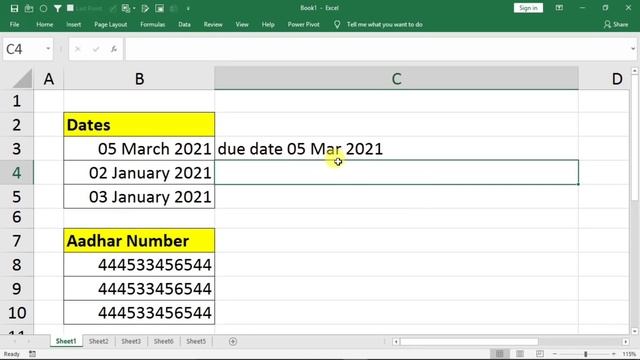Click the Insert Function fx icon

pos(114,49)
